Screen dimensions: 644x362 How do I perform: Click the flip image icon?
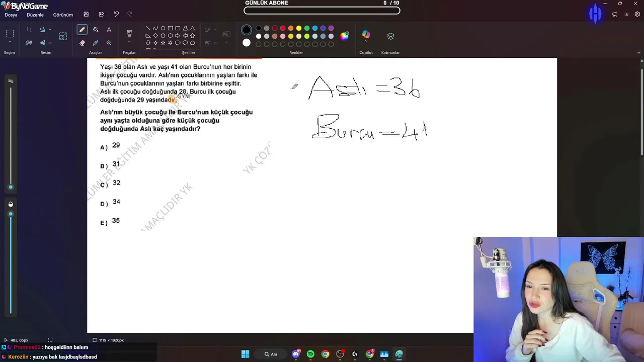tap(43, 43)
